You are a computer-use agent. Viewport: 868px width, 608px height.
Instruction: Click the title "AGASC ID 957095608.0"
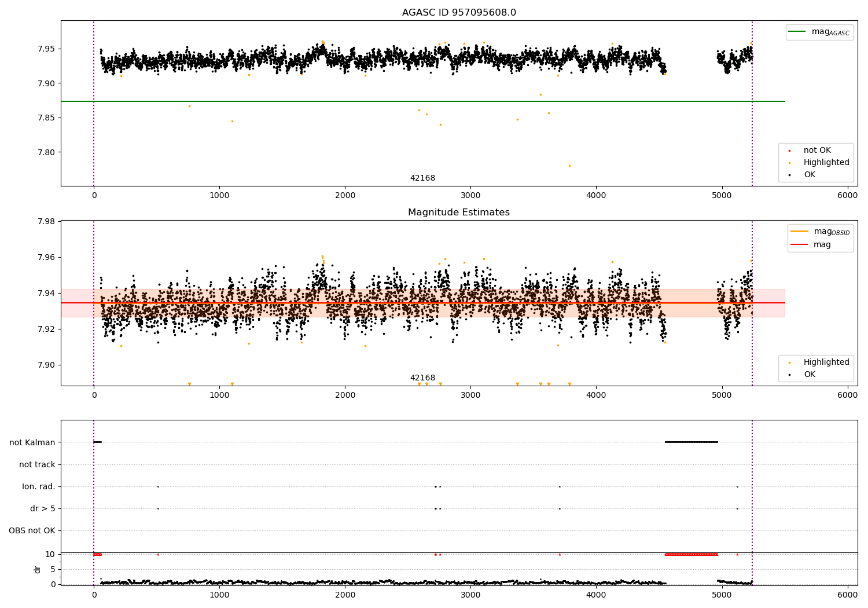459,13
